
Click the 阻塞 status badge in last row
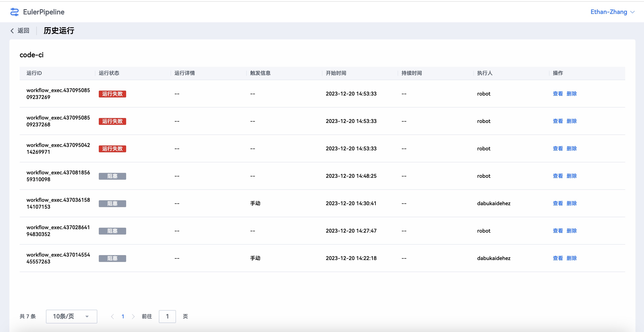coord(112,258)
